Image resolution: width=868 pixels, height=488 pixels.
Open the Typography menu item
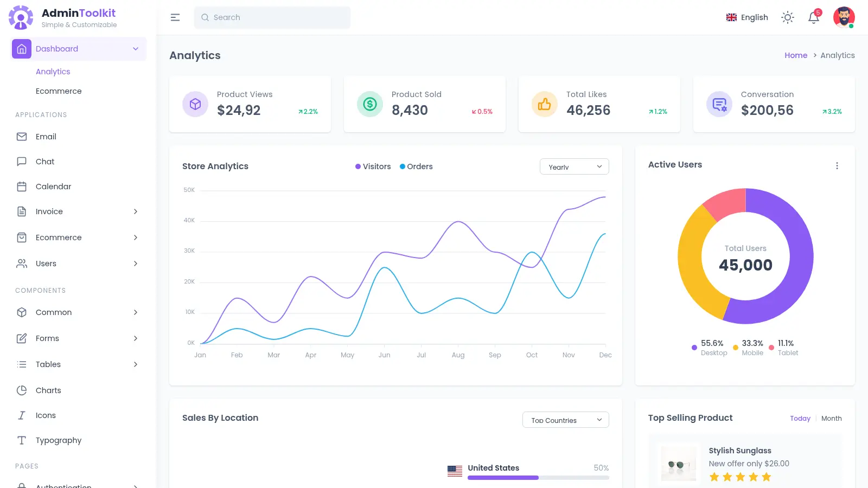click(x=79, y=440)
